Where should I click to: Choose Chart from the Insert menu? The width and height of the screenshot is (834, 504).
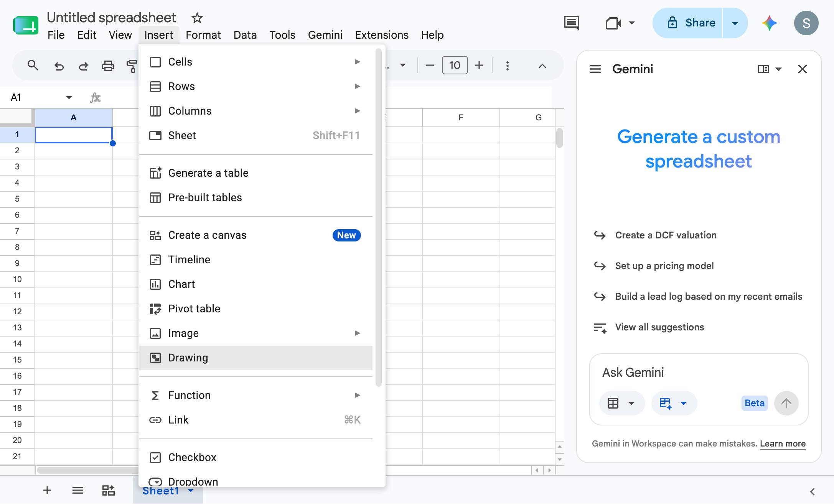click(x=256, y=284)
